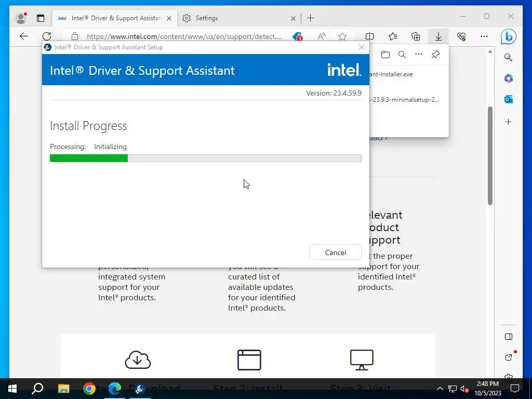Click the Edge address bar URL
This screenshot has height=399, width=532.
(184, 36)
